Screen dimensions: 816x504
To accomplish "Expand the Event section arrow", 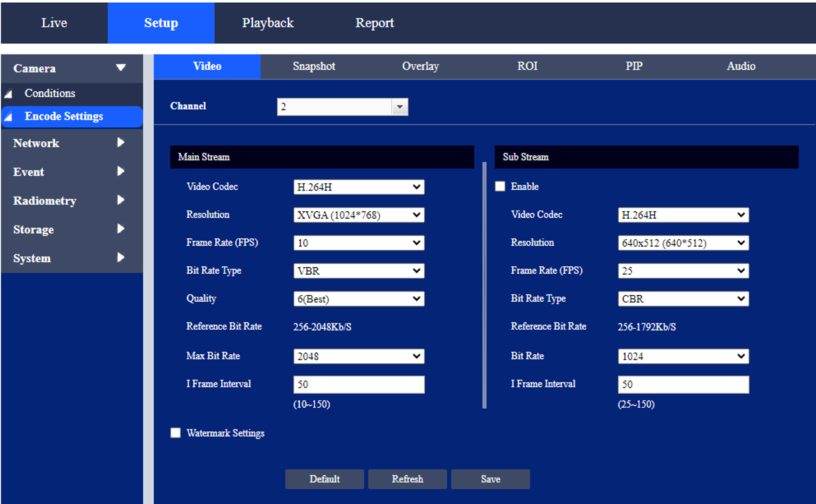I will coord(121,171).
